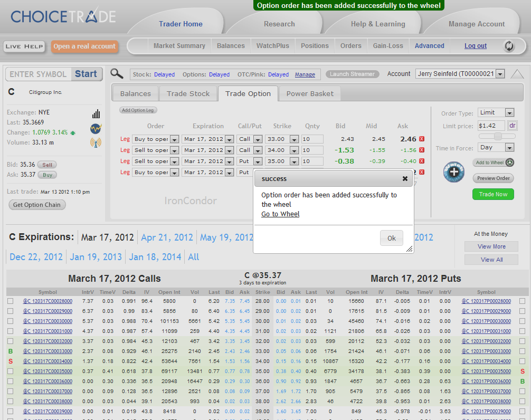The image size is (531, 420).
Task: Click the 'dr' toggle next to limit price
Action: tap(513, 126)
